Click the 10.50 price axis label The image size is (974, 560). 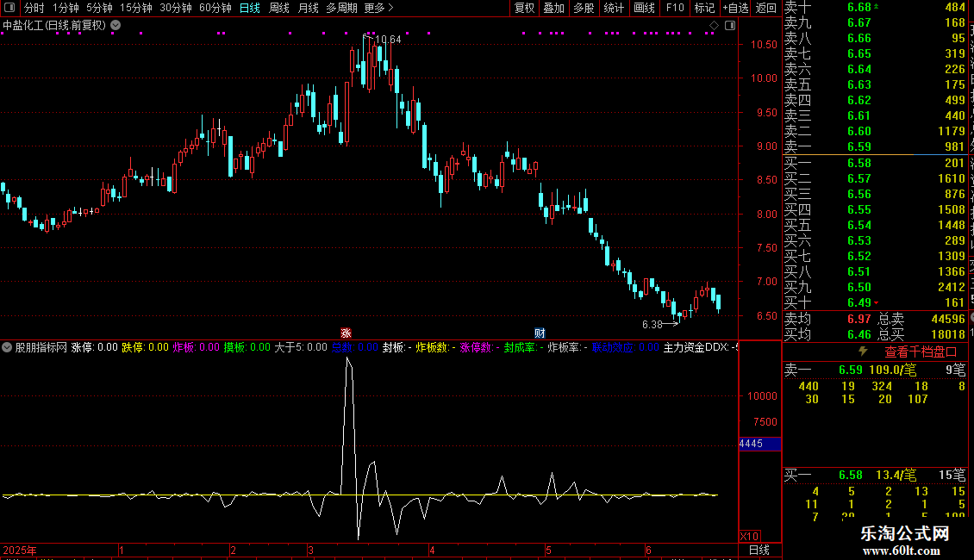coord(764,45)
